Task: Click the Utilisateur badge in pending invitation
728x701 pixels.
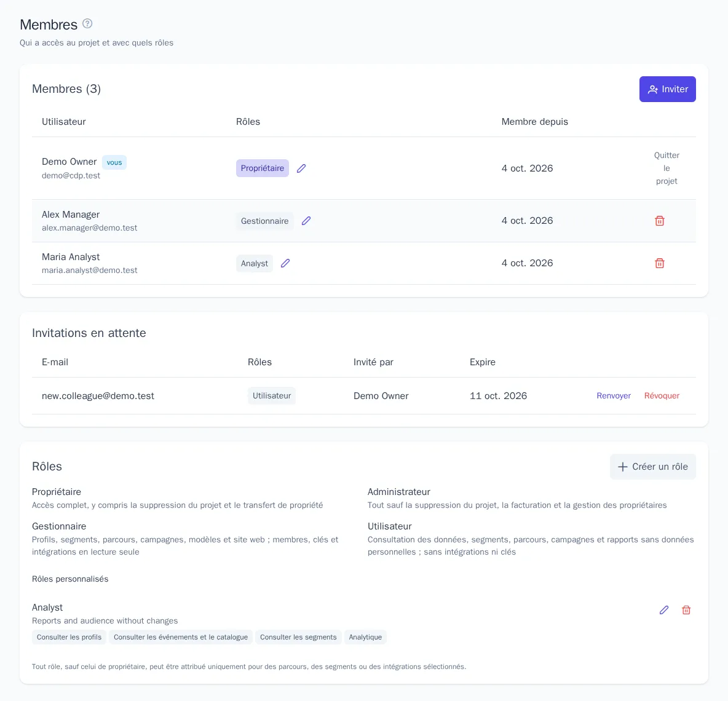Action: click(272, 395)
